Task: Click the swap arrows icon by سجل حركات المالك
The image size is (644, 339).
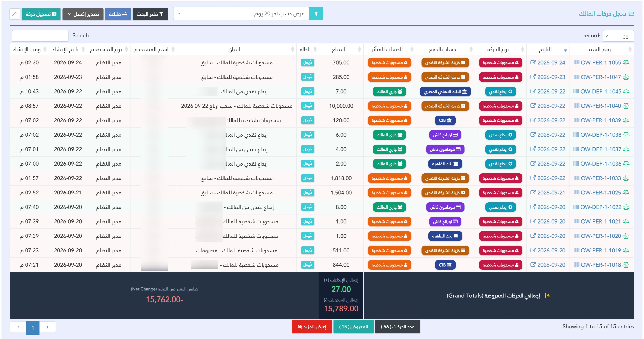Action: (x=631, y=14)
